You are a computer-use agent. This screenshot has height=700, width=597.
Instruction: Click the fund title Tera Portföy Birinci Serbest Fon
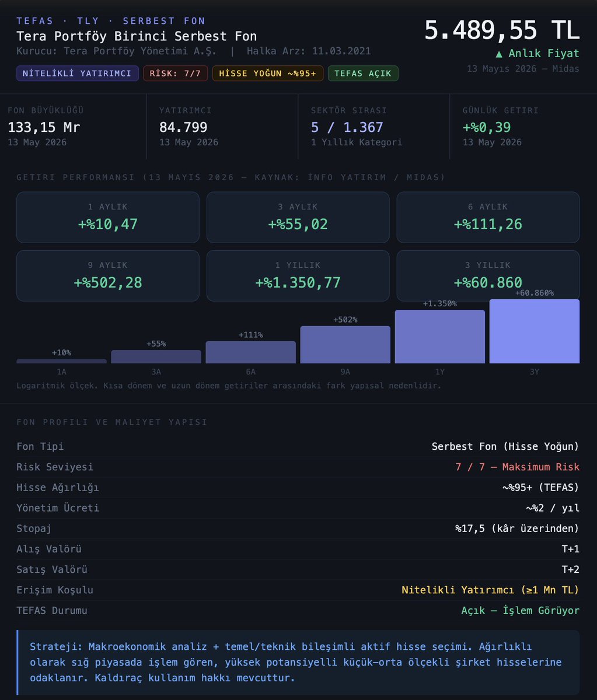pyautogui.click(x=137, y=36)
